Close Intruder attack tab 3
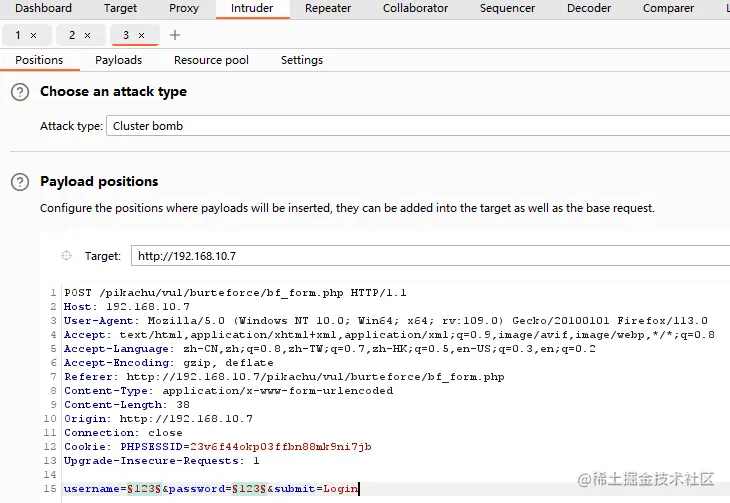 pos(141,35)
